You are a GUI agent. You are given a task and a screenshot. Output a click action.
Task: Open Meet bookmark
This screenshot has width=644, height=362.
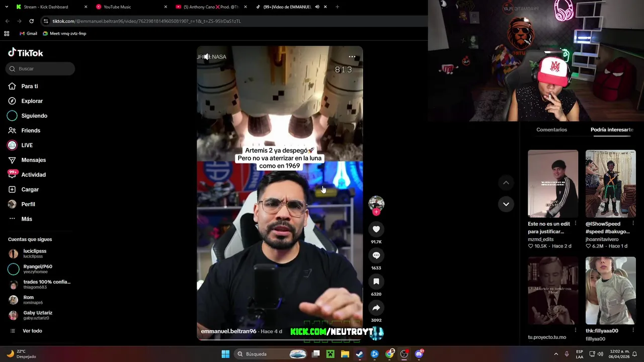(x=64, y=34)
